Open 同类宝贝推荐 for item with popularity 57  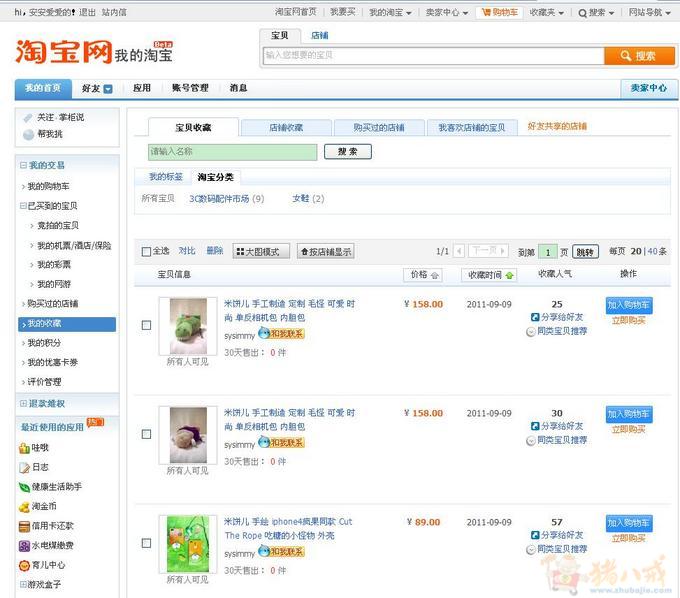pyautogui.click(x=557, y=549)
